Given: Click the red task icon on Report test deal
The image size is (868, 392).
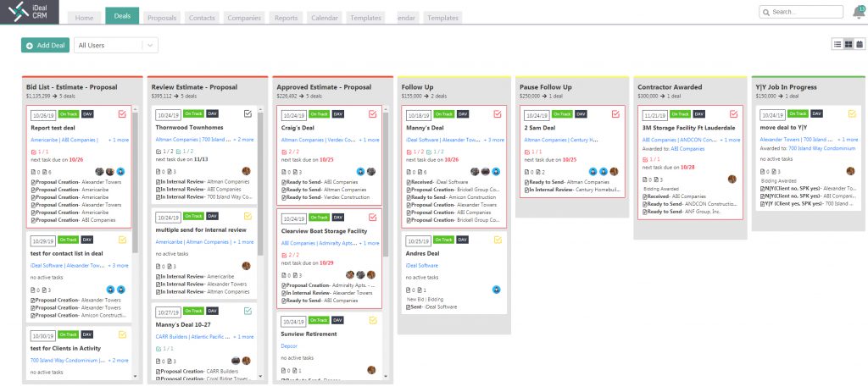Looking at the screenshot, I should (x=33, y=151).
